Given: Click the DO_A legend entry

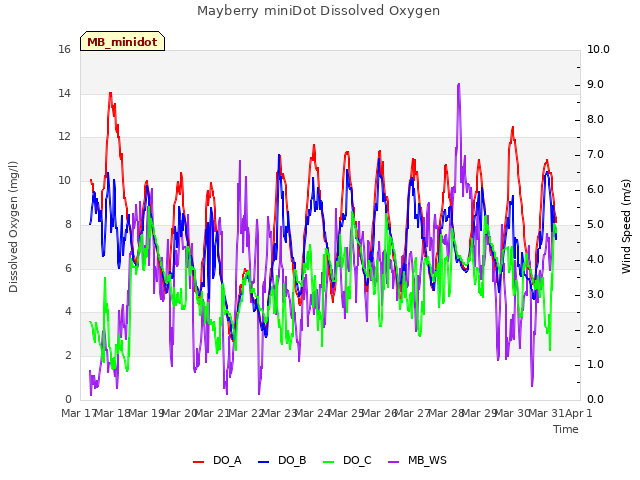Looking at the screenshot, I should (x=217, y=460).
